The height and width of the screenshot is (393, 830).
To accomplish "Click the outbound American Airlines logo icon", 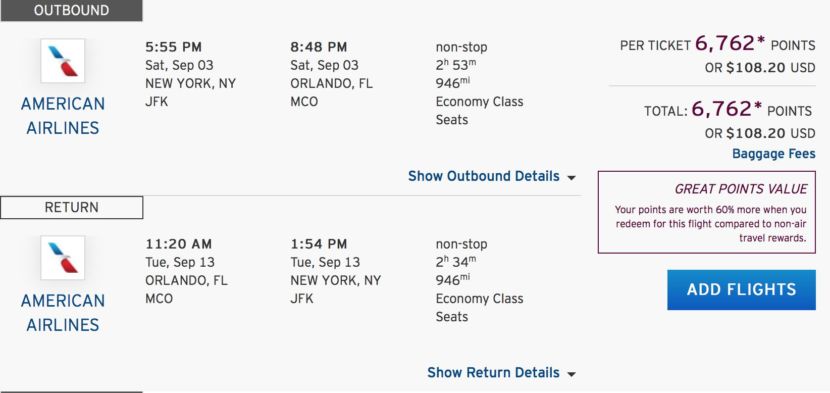I will pos(62,61).
